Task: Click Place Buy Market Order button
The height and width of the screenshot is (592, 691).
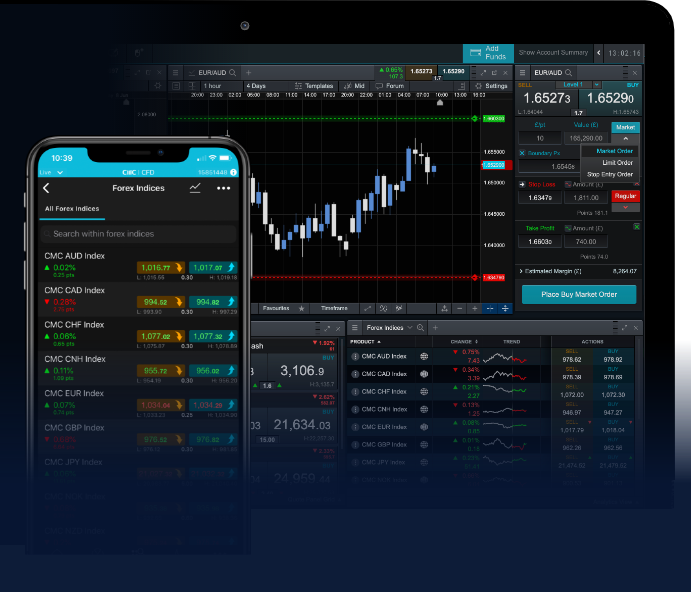Action: [x=578, y=294]
